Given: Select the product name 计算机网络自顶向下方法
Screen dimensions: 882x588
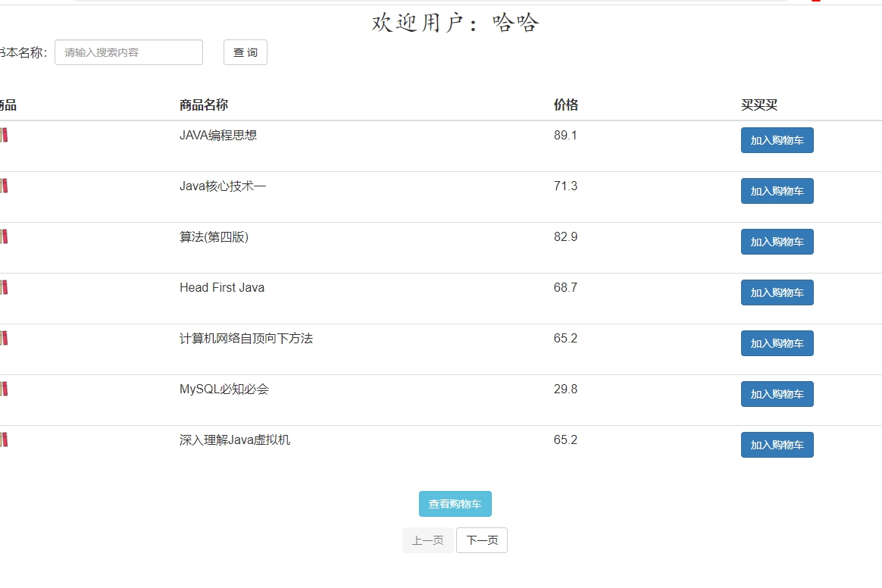Looking at the screenshot, I should [246, 338].
